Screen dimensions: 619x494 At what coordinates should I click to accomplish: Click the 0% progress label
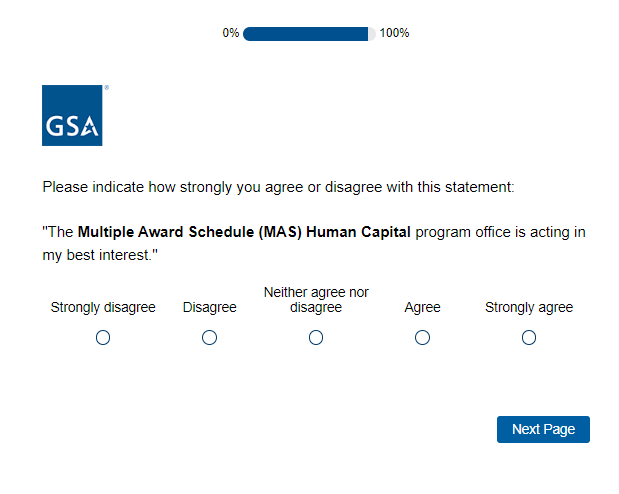pos(231,33)
